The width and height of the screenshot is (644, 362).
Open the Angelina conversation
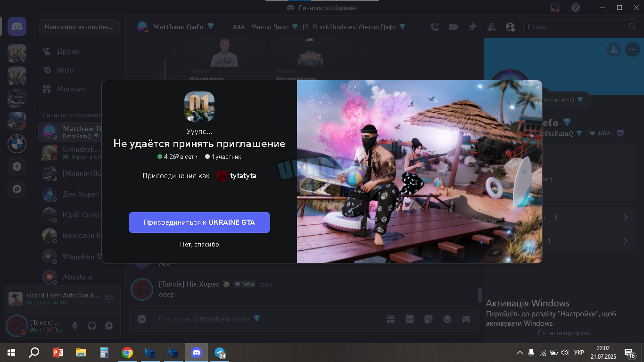pyautogui.click(x=70, y=256)
